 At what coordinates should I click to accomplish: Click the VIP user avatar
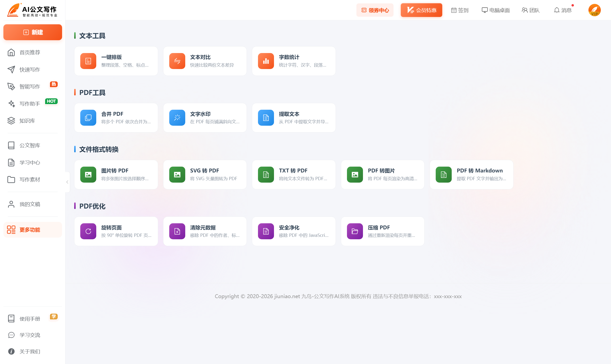point(595,10)
